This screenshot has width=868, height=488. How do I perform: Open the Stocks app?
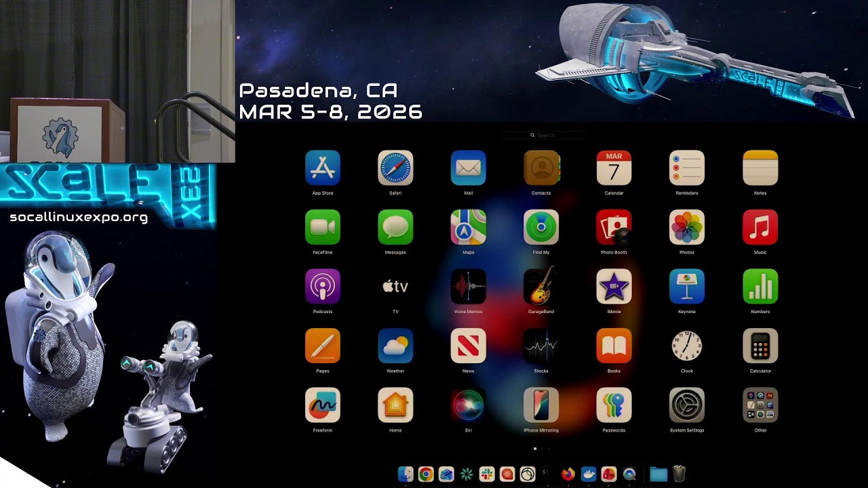coord(541,346)
